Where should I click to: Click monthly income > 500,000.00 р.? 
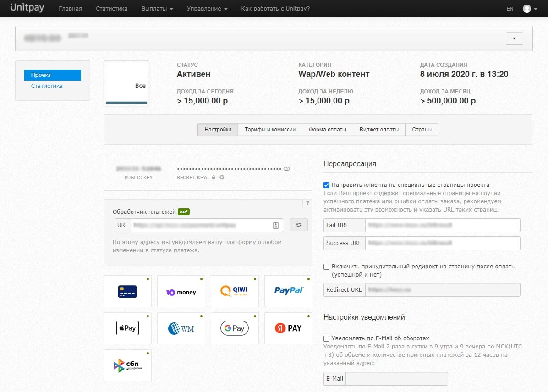449,101
